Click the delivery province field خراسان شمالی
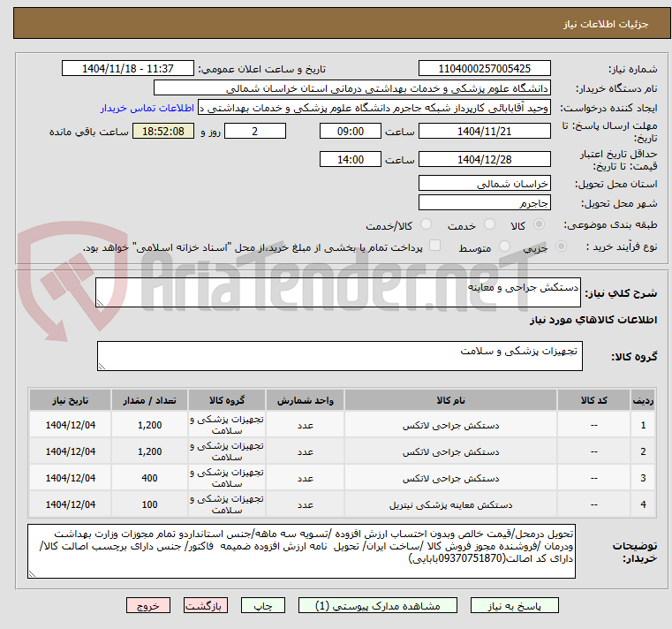This screenshot has height=629, width=672. pyautogui.click(x=484, y=184)
